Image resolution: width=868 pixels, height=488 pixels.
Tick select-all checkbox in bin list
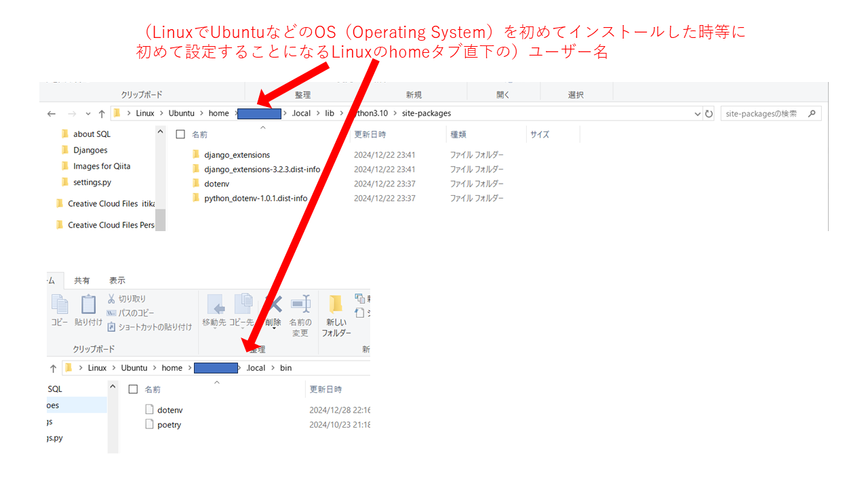tap(133, 390)
